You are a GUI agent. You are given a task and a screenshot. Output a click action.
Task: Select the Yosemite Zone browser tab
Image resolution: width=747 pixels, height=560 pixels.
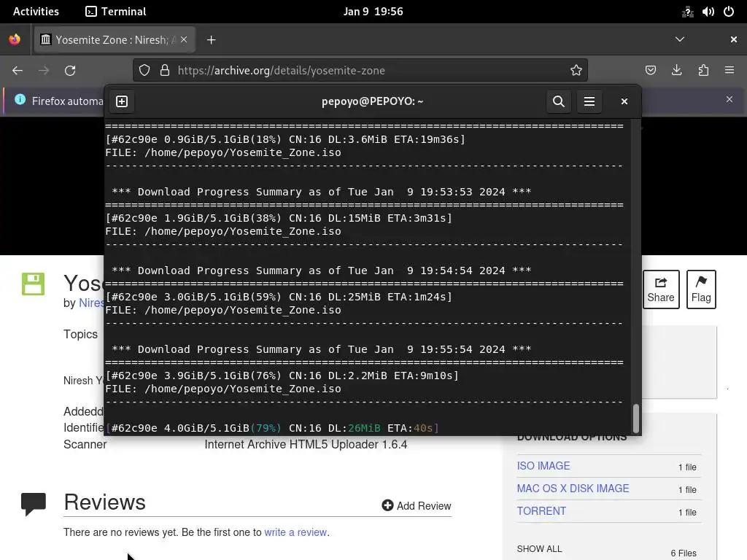coord(113,39)
